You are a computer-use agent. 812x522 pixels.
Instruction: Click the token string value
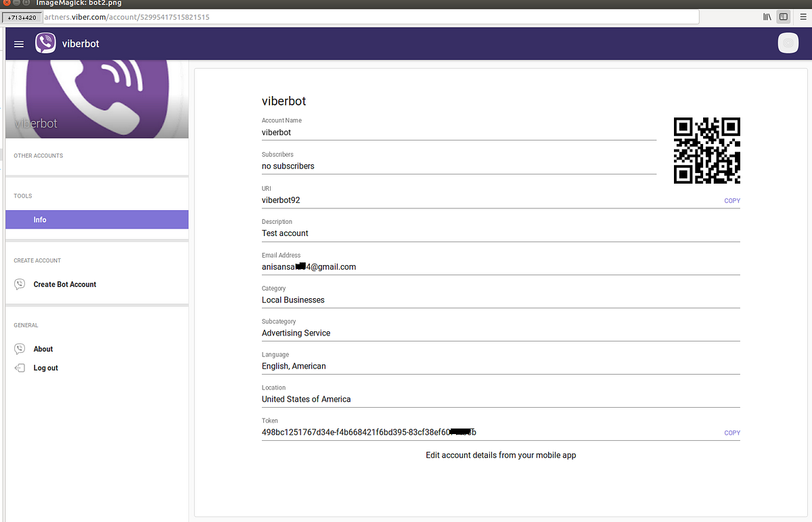pyautogui.click(x=369, y=432)
